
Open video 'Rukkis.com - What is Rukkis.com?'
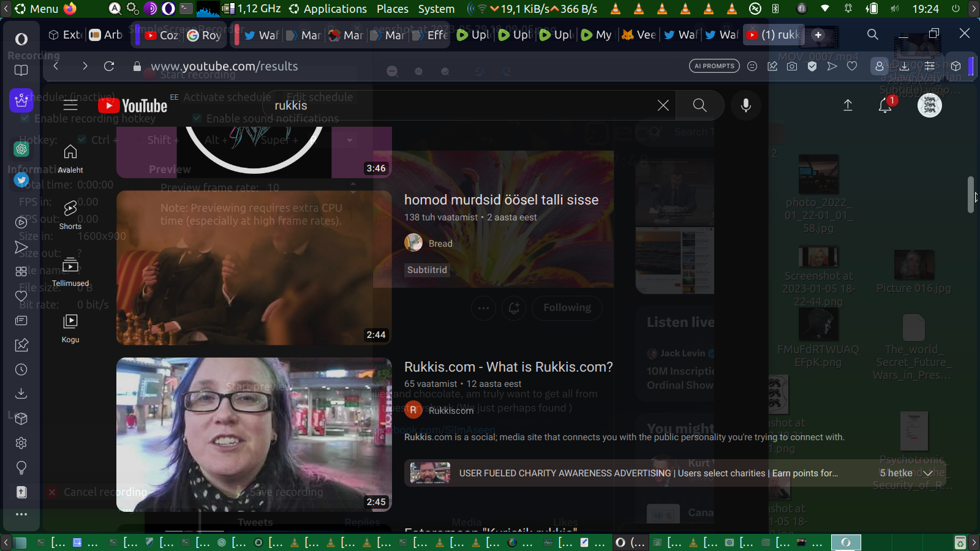point(508,367)
